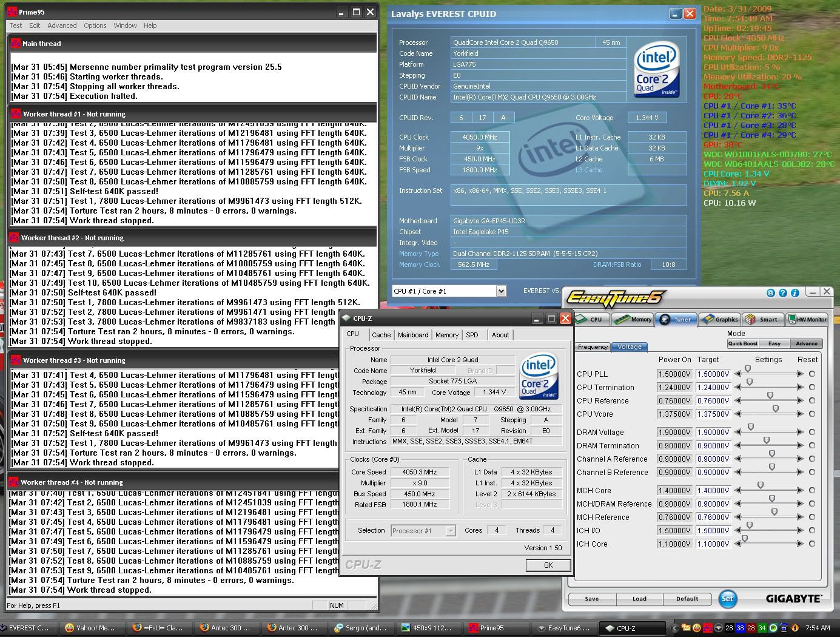
Task: Click the Memory Type link in EVEREST
Action: (418, 254)
